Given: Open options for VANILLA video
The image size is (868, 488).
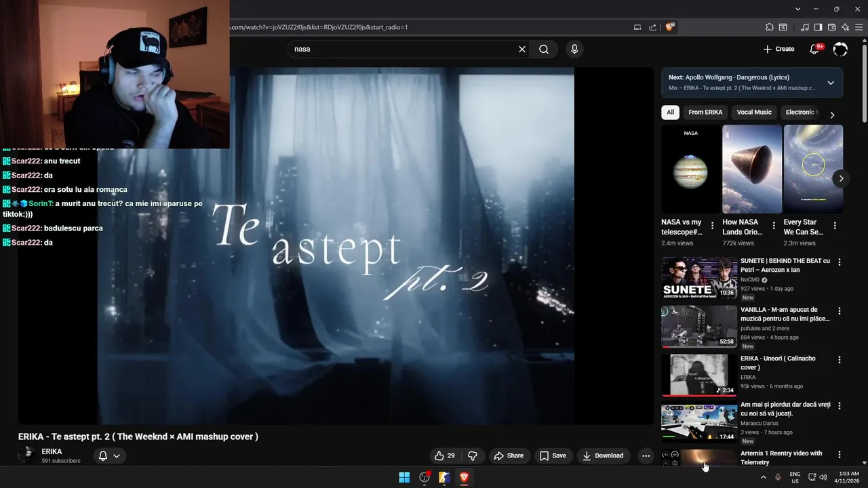Looking at the screenshot, I should pos(840,311).
